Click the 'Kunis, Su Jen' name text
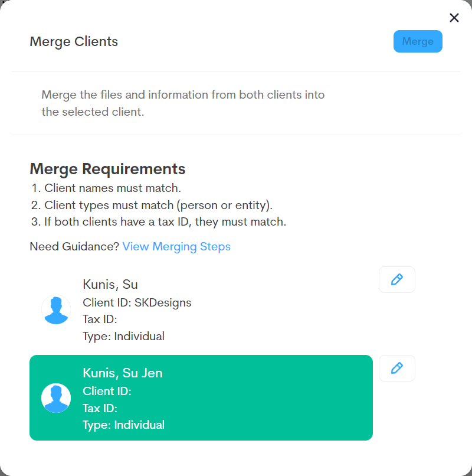Viewport: 472px width, 476px height. tap(123, 373)
